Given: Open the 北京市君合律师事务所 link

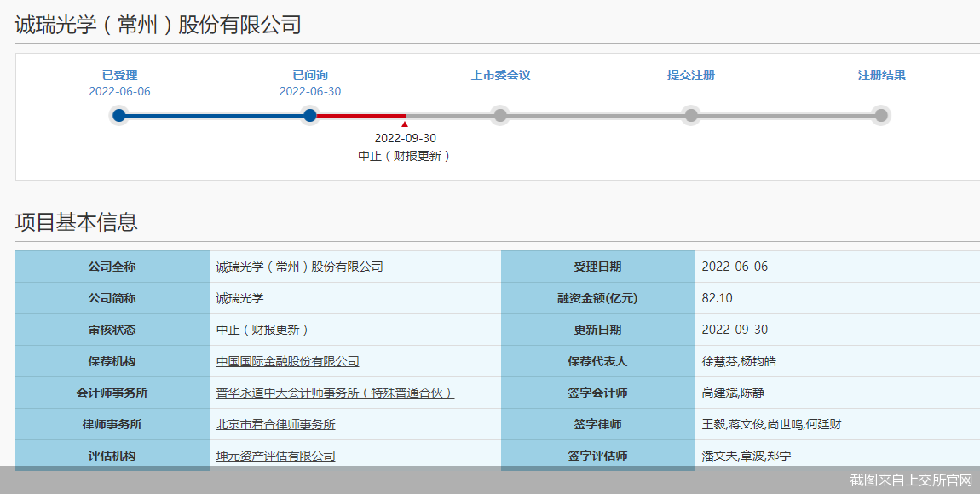Looking at the screenshot, I should tap(275, 424).
